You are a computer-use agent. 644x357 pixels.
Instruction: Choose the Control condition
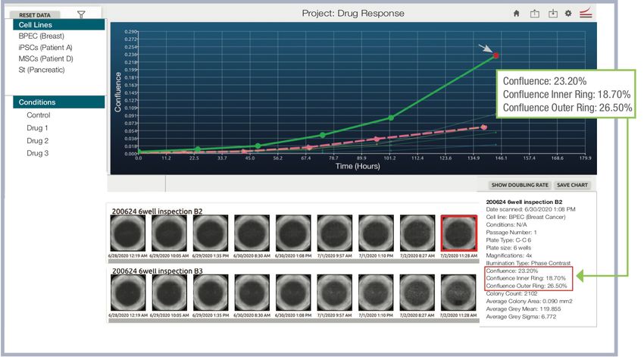pyautogui.click(x=39, y=115)
